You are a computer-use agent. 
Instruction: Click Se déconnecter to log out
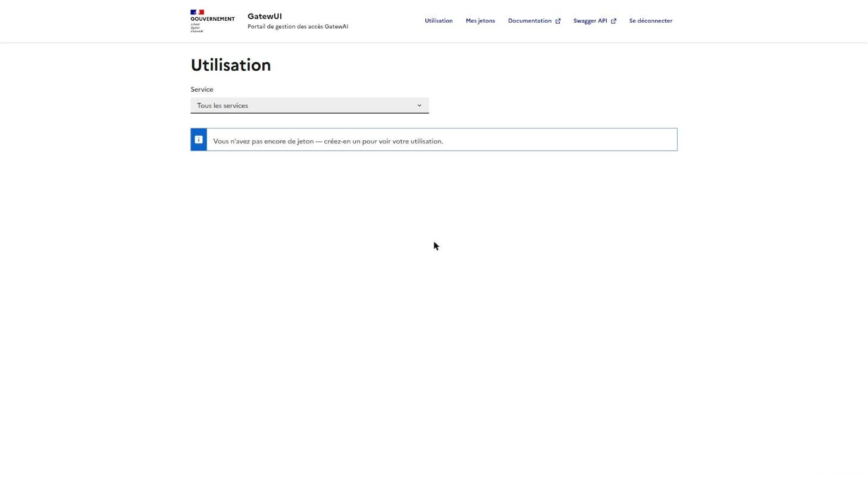click(650, 21)
